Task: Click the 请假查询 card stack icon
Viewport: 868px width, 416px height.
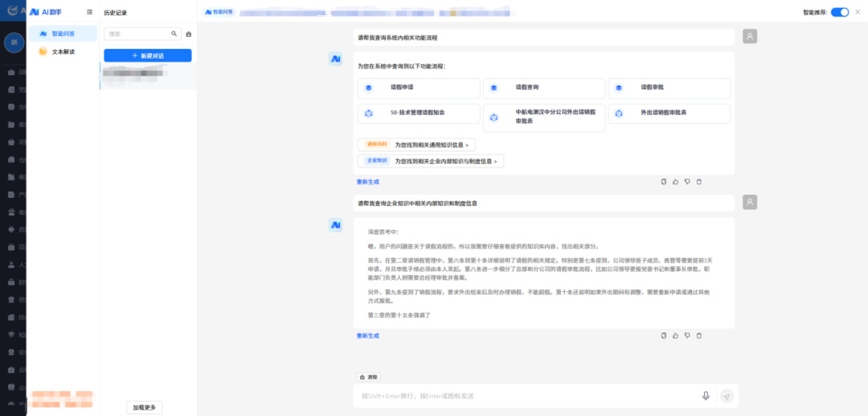Action: [493, 88]
